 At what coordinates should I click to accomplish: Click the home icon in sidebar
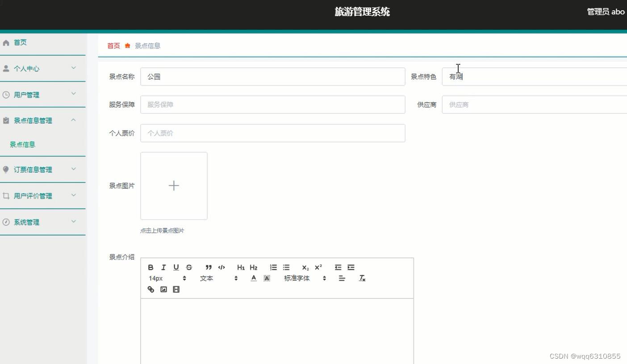coord(6,43)
